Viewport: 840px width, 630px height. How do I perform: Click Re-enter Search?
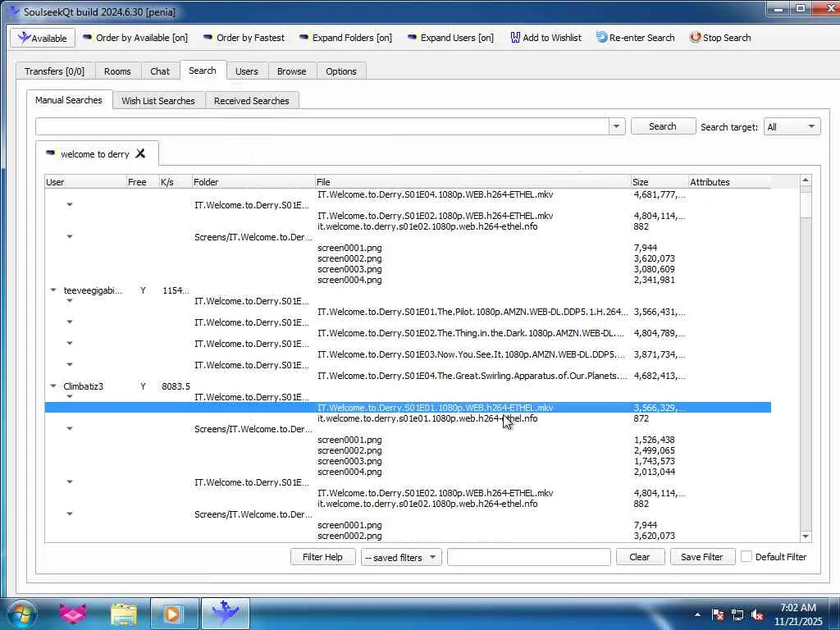[636, 38]
